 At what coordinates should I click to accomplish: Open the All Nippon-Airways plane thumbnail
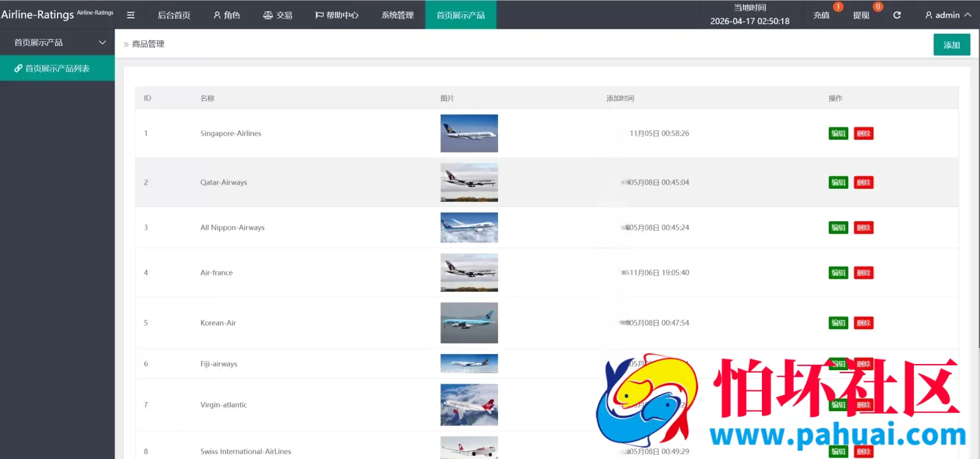click(x=469, y=227)
